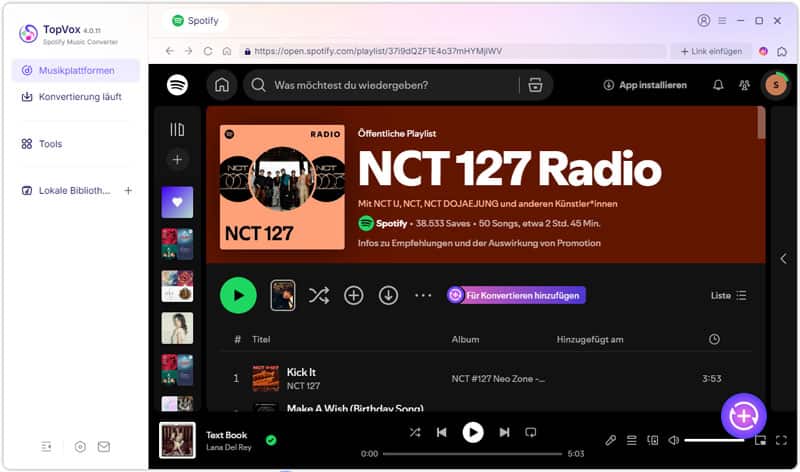Open the TopVox user account icon
The image size is (800, 472).
pyautogui.click(x=704, y=20)
